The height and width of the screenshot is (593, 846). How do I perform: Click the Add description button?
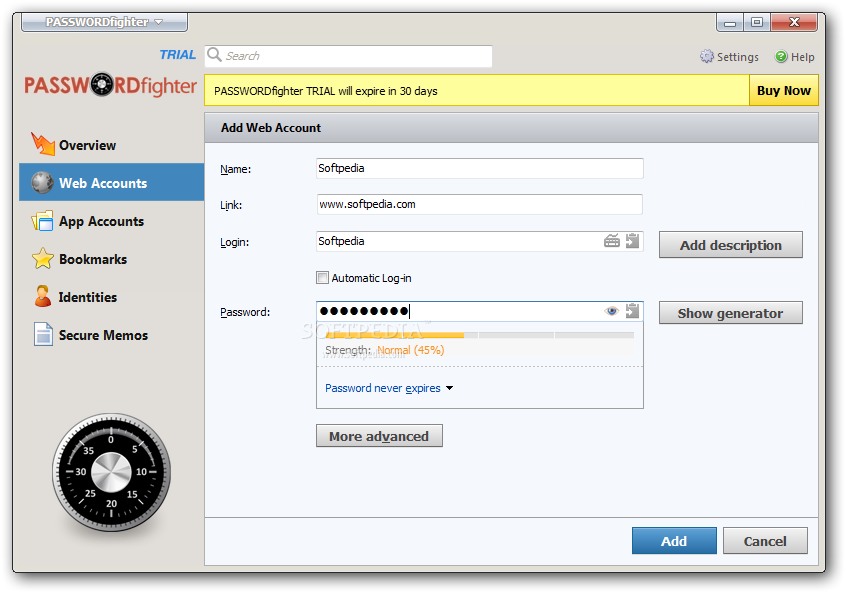(x=731, y=245)
